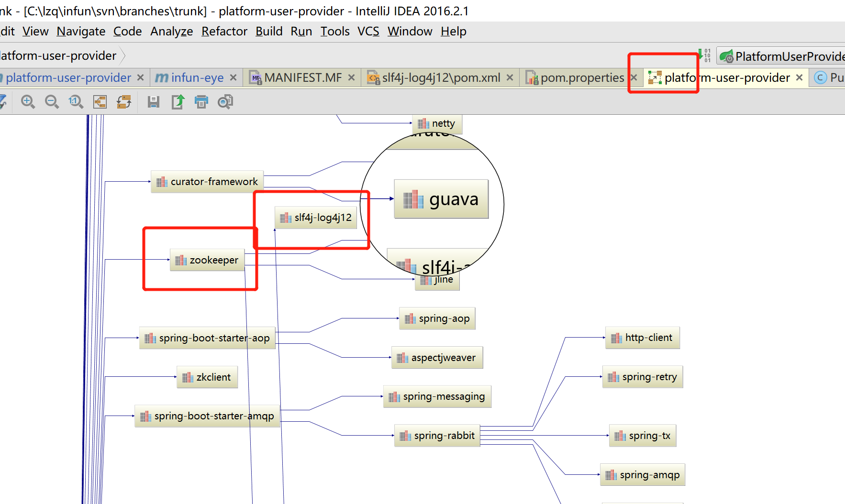This screenshot has width=845, height=504.
Task: Save the UML diagram with floppy icon
Action: coord(153,101)
